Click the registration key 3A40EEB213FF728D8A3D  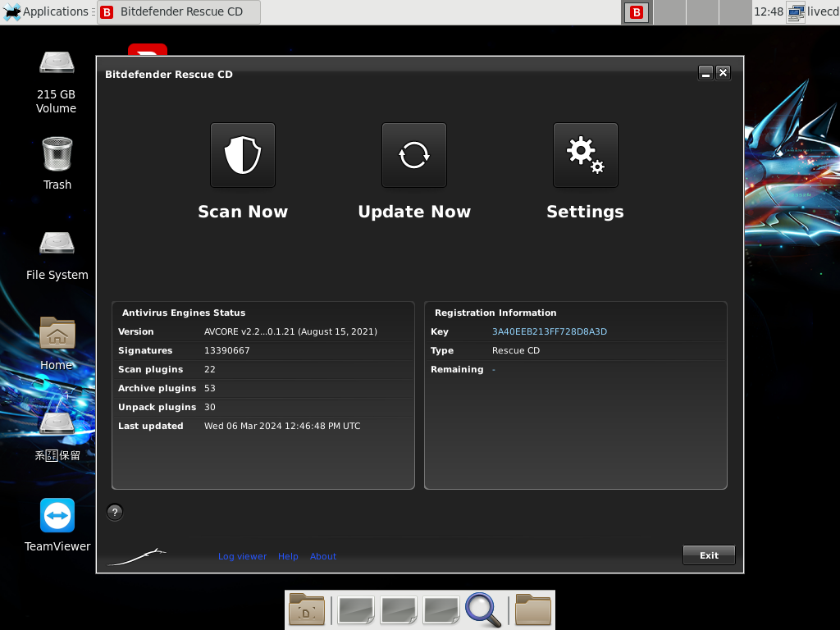pyautogui.click(x=550, y=331)
